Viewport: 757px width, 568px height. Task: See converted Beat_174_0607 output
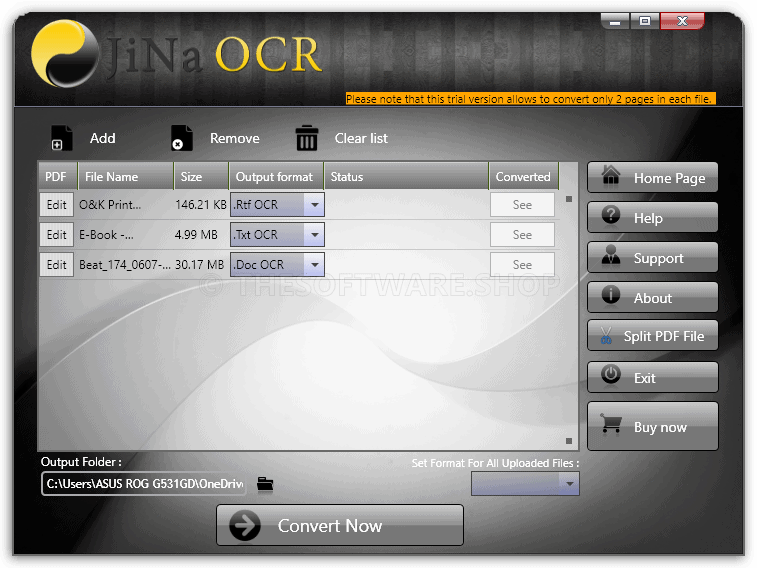click(x=522, y=264)
